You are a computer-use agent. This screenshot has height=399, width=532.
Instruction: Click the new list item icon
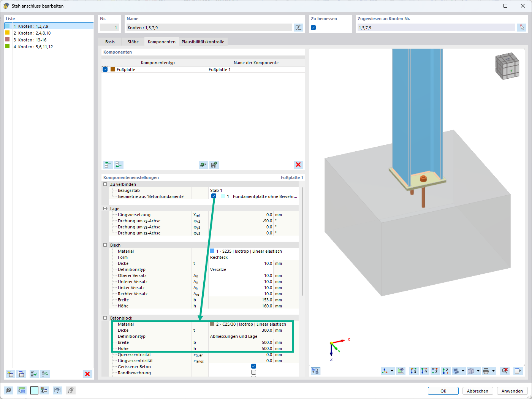(10, 374)
